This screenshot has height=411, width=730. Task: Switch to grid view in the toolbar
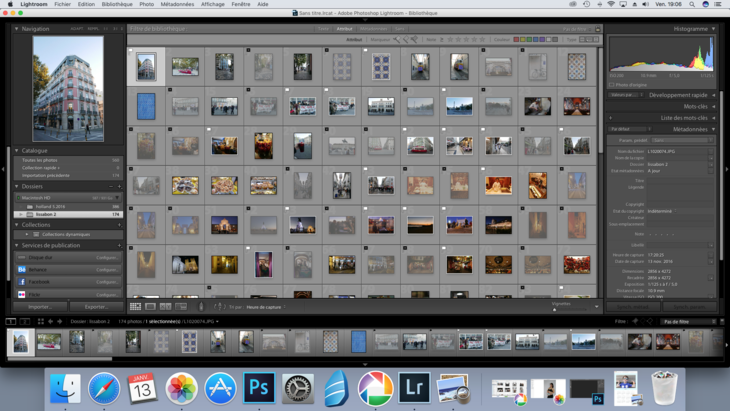click(x=135, y=307)
